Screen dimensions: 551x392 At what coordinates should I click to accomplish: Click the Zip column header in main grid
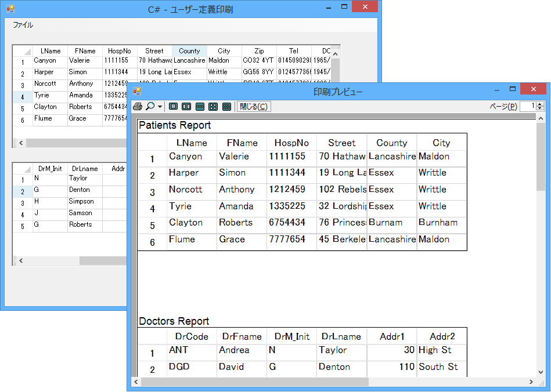point(259,51)
